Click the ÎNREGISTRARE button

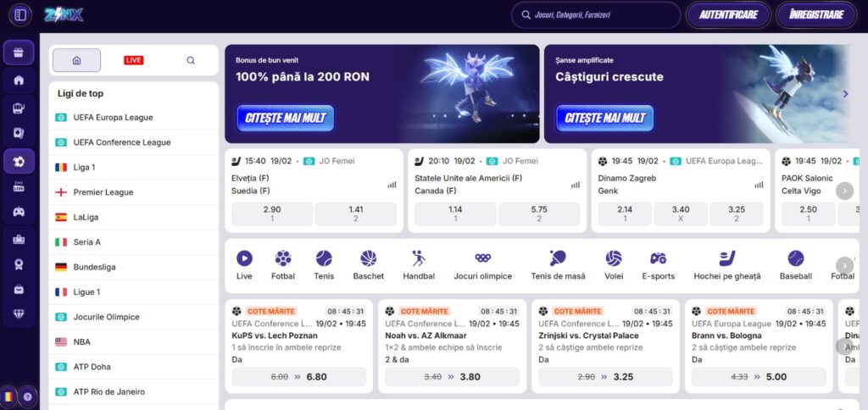[815, 14]
